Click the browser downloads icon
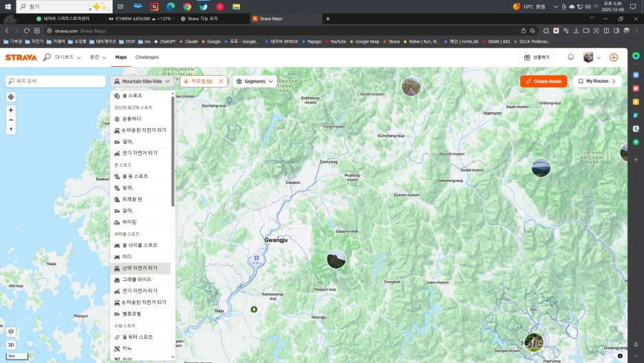The width and height of the screenshot is (644, 363). pyautogui.click(x=577, y=30)
